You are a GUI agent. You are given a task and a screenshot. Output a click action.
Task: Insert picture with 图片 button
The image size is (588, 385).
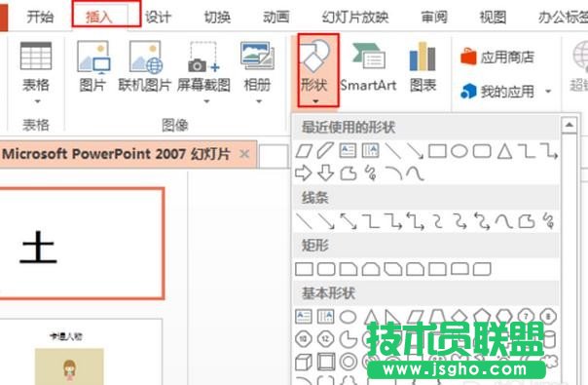[x=93, y=66]
